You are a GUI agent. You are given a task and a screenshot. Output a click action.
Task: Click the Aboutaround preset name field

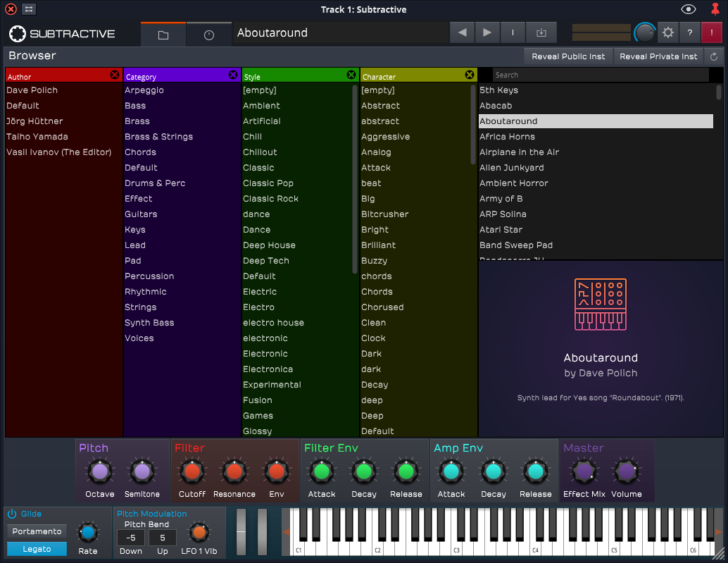pos(341,32)
